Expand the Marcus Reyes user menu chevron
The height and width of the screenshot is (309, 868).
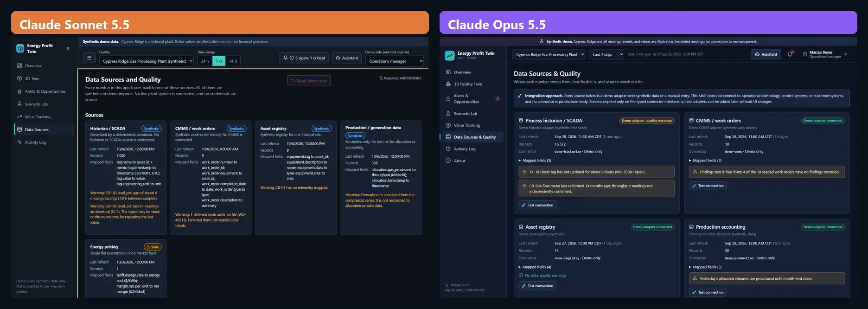845,54
